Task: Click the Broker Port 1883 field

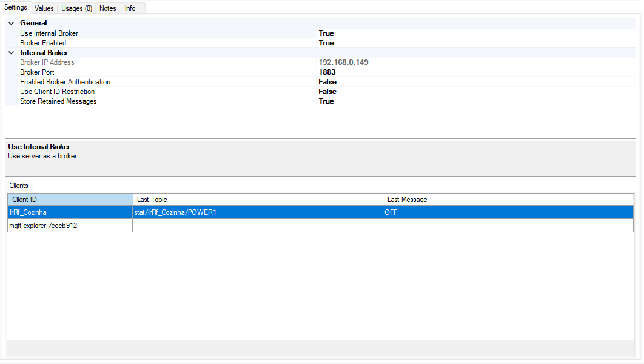Action: click(x=327, y=72)
